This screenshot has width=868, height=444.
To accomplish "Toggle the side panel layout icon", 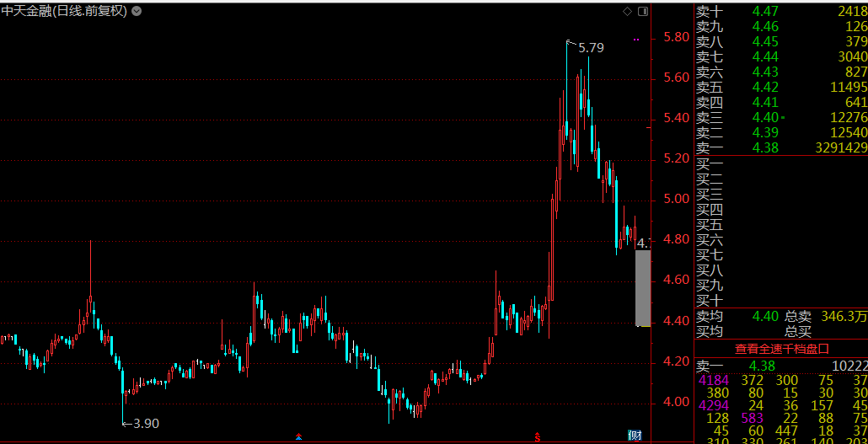I will (x=643, y=12).
